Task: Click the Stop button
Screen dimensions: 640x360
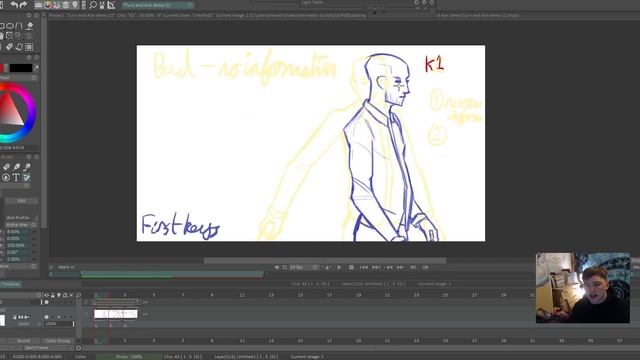Action: point(351,267)
